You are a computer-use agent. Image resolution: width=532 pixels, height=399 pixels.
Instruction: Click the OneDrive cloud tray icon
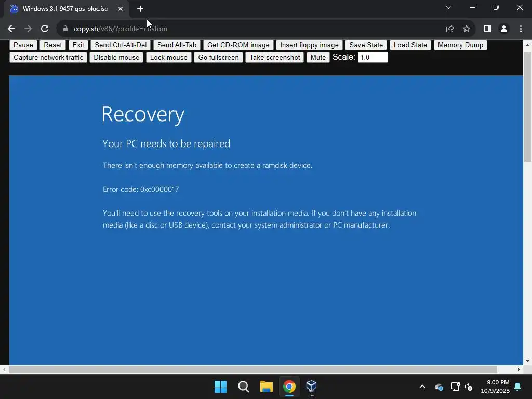point(438,387)
